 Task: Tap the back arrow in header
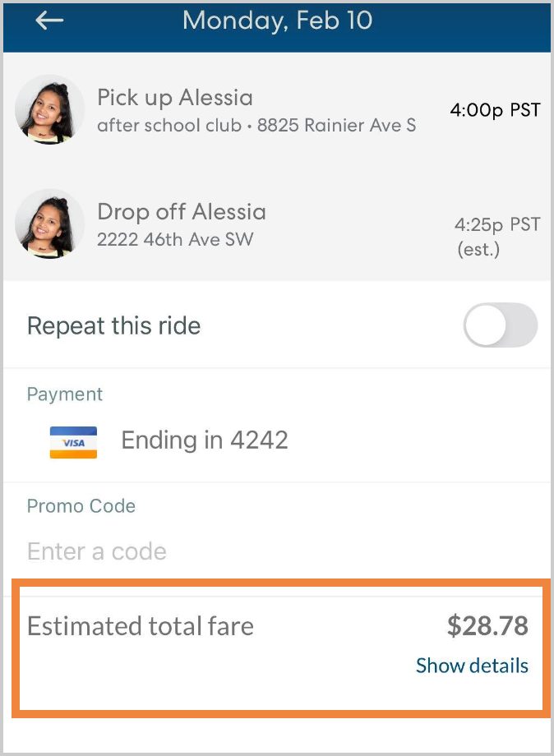[x=49, y=21]
